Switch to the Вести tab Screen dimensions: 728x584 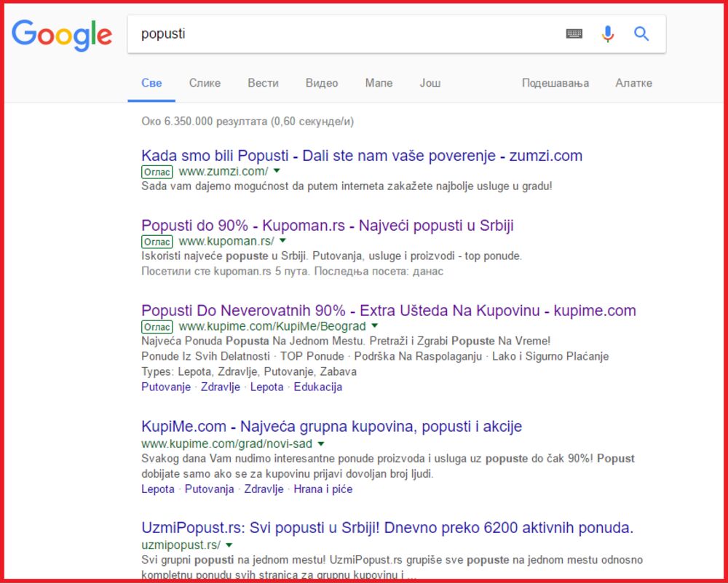pos(263,83)
